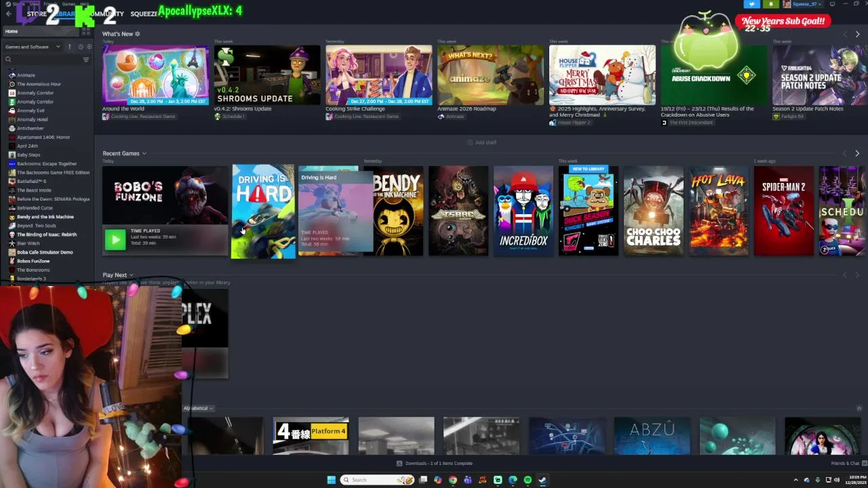Open Downloads status at bottom bar

(435, 464)
